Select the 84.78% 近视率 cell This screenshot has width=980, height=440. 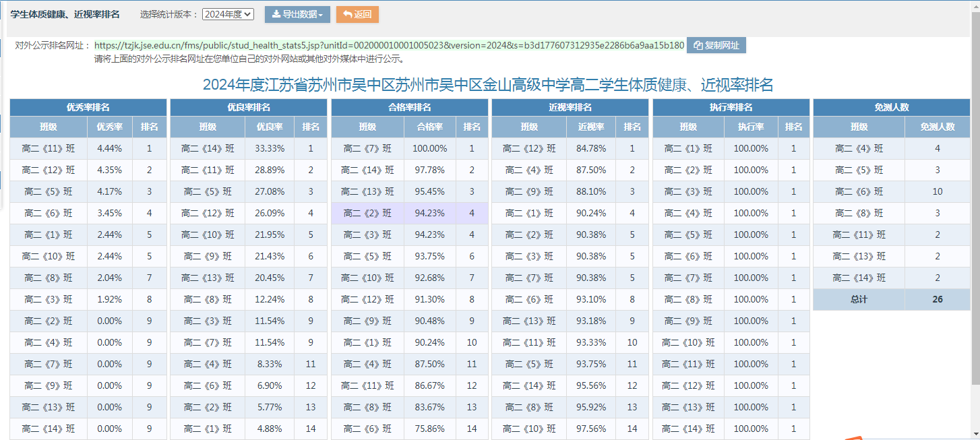[x=592, y=149]
